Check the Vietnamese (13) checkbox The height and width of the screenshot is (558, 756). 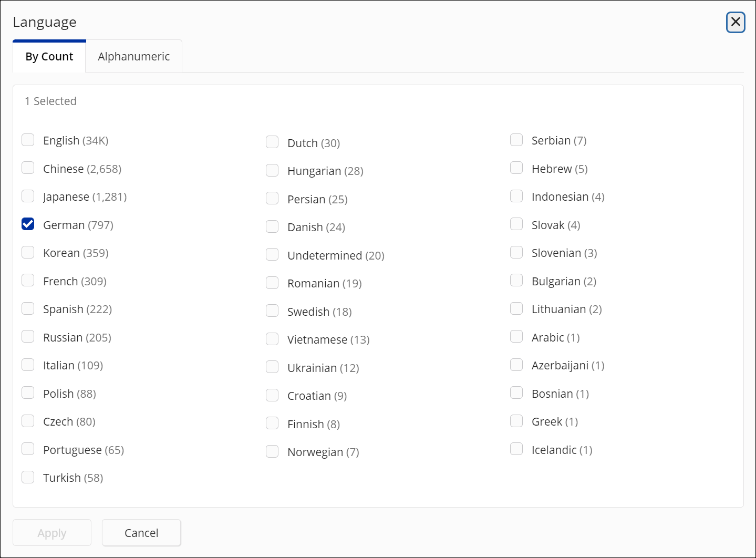(x=272, y=339)
